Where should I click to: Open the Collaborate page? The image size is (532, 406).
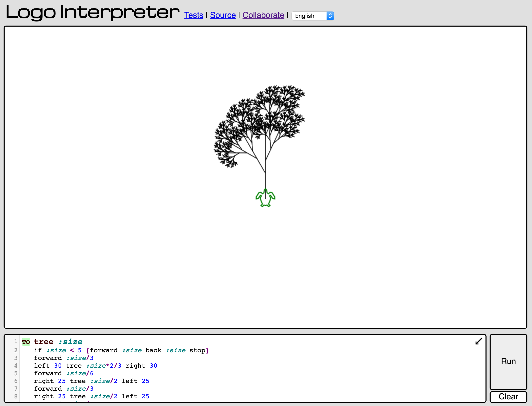pos(263,15)
